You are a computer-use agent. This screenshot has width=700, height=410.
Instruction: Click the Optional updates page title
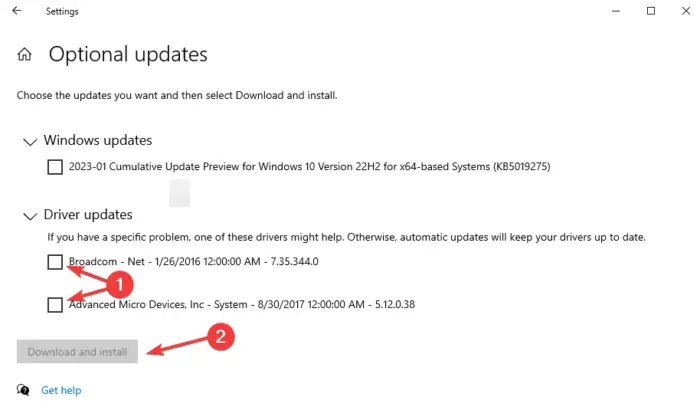pyautogui.click(x=128, y=54)
